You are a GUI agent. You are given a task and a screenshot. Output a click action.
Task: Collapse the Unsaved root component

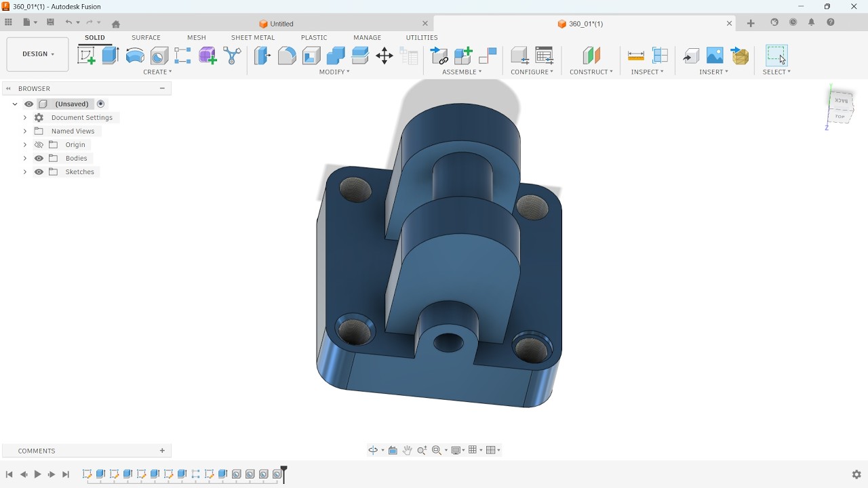click(15, 104)
